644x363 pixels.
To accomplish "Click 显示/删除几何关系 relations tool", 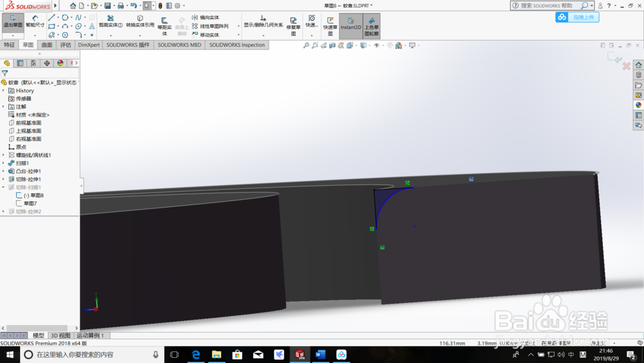I will [263, 21].
